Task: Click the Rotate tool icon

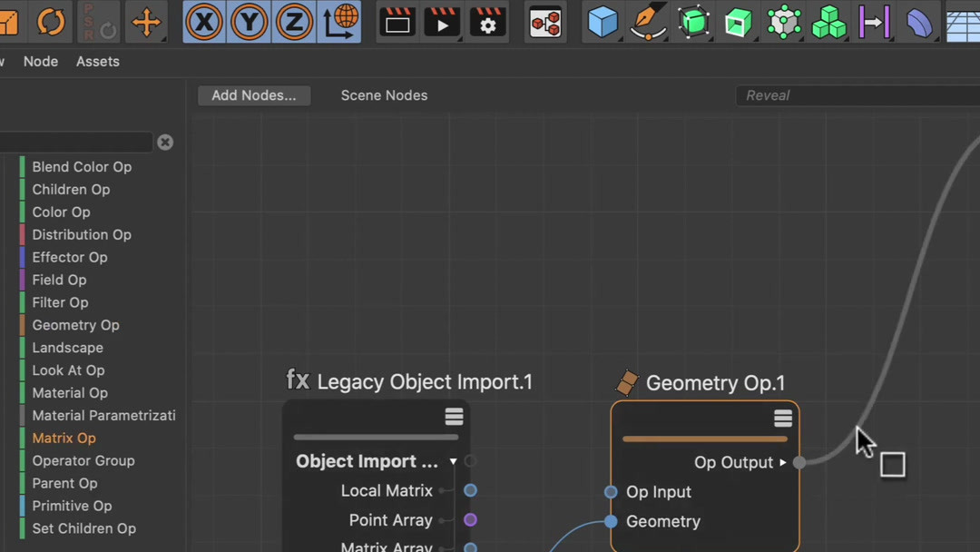Action: pos(51,22)
